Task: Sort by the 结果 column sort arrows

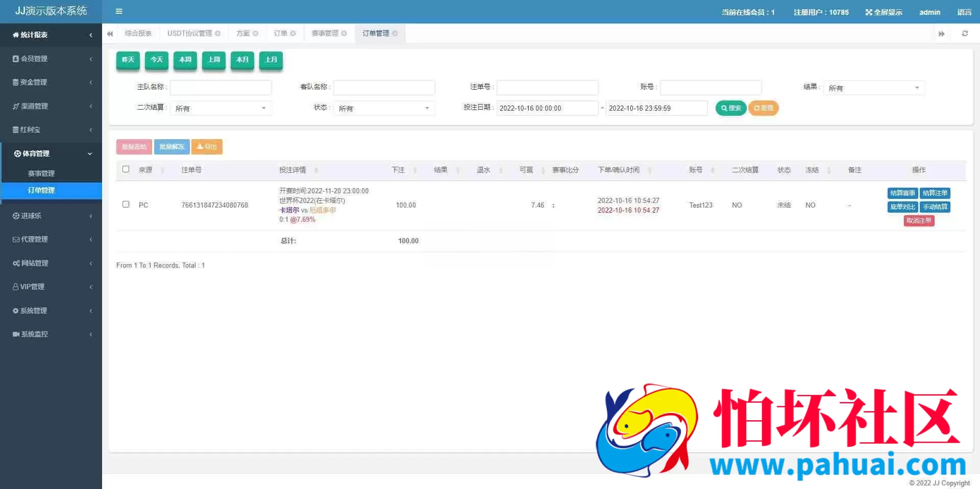Action: point(458,170)
